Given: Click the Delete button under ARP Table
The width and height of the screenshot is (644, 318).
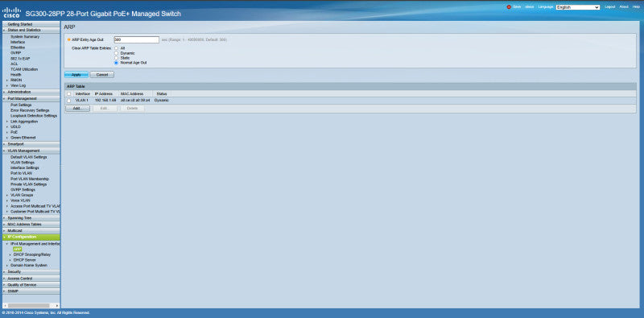Looking at the screenshot, I should click(x=132, y=108).
